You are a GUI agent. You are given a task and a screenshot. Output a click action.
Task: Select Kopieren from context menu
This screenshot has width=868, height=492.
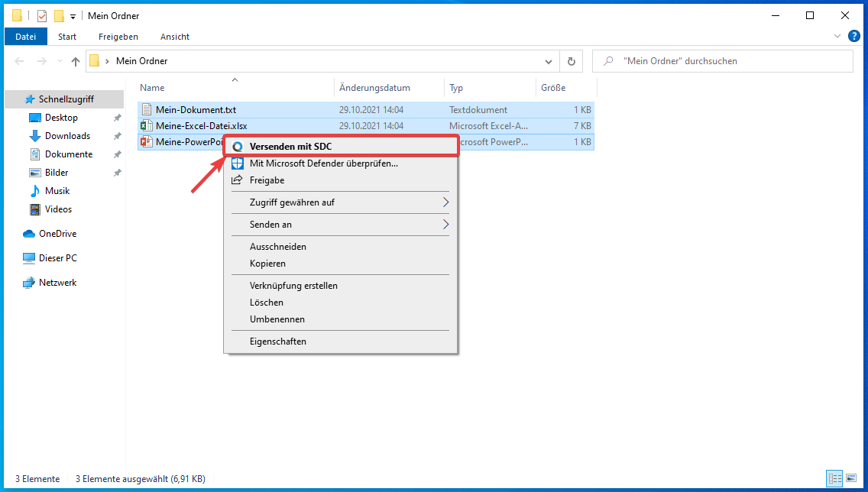[267, 264]
